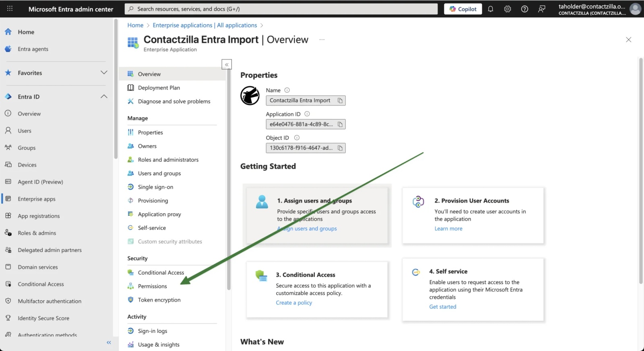Open Delegated admin partners

pos(50,250)
